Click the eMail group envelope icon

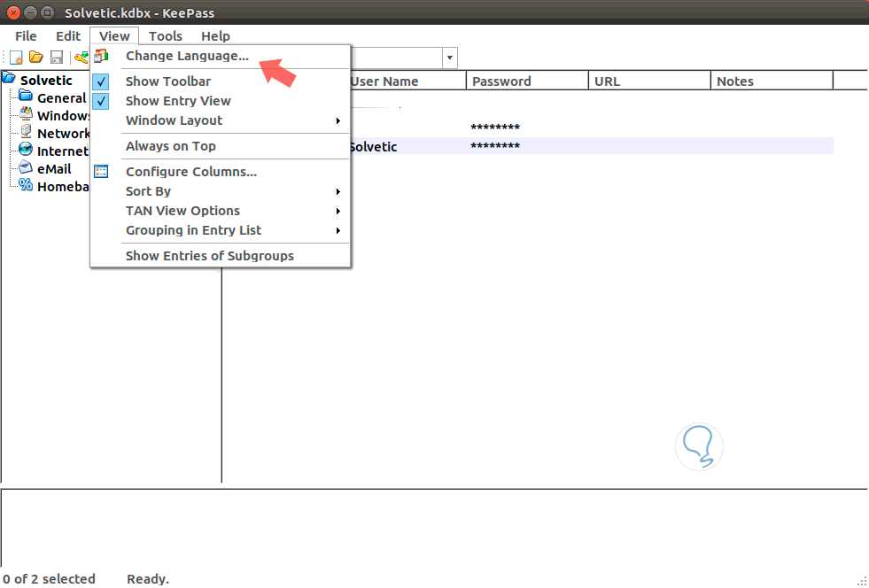coord(26,166)
